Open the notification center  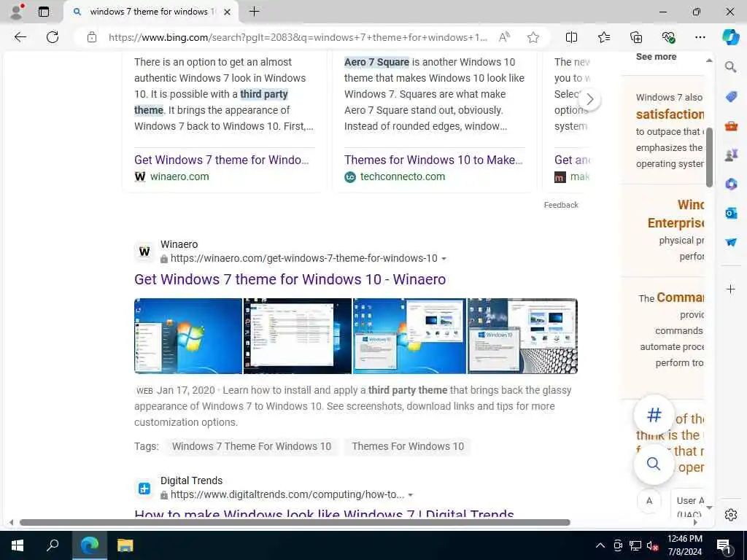coord(724,545)
